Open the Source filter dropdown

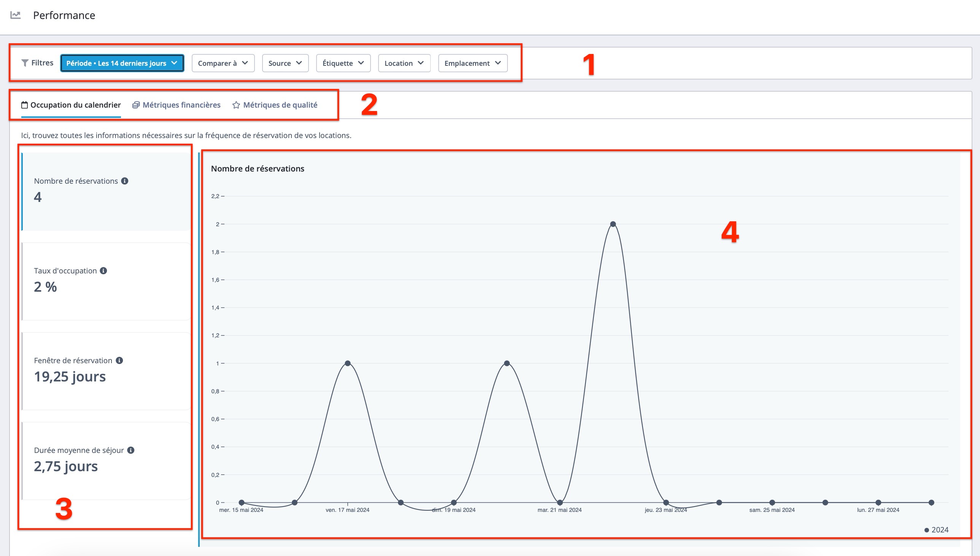tap(285, 63)
